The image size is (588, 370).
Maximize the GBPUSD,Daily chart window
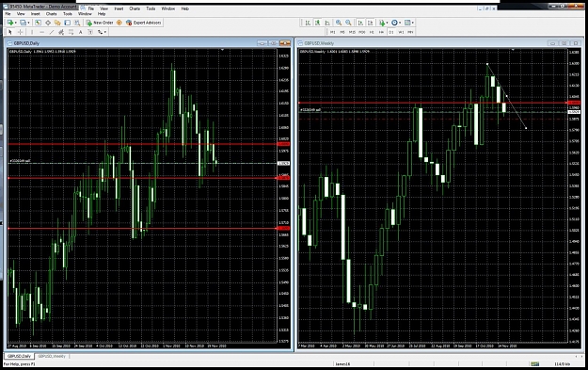tap(274, 43)
